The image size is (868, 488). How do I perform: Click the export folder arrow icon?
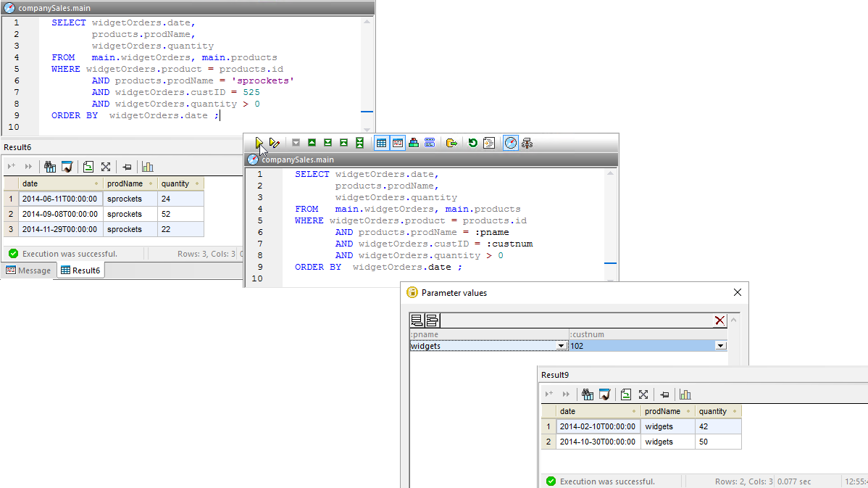[451, 143]
